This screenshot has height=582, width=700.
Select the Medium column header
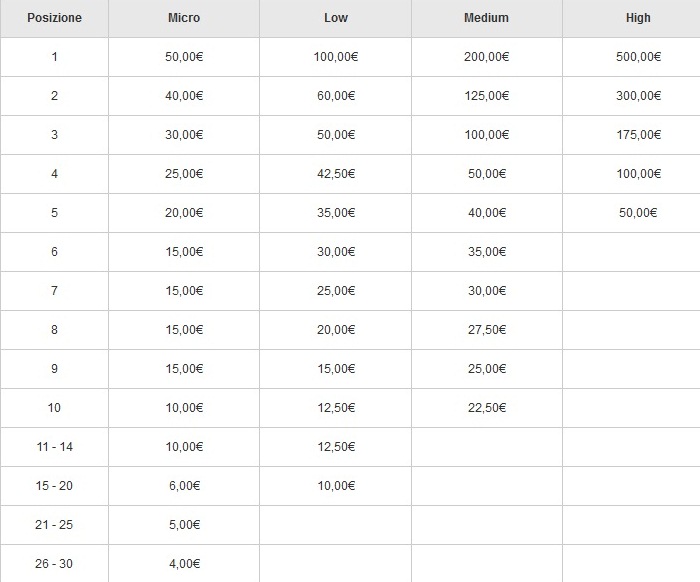[487, 18]
